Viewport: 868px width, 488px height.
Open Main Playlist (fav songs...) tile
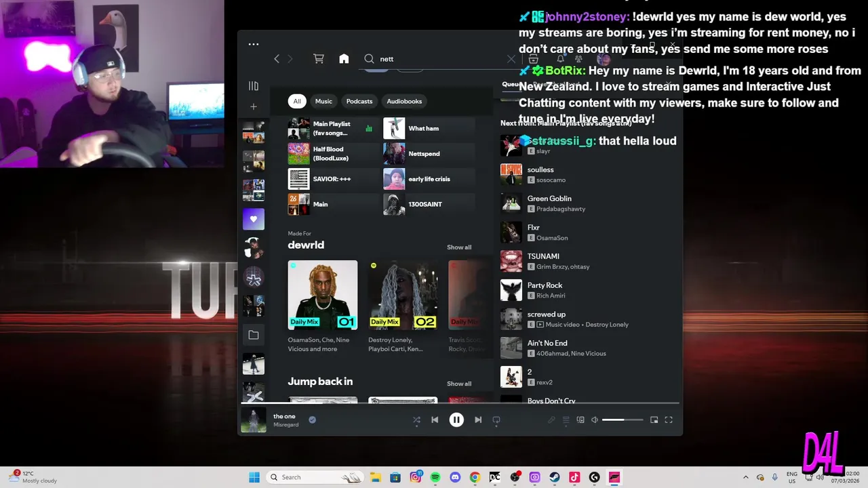tap(333, 128)
